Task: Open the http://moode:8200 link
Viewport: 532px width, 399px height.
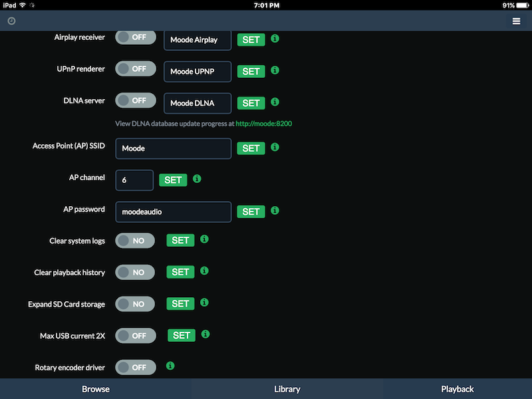Action: coord(263,124)
